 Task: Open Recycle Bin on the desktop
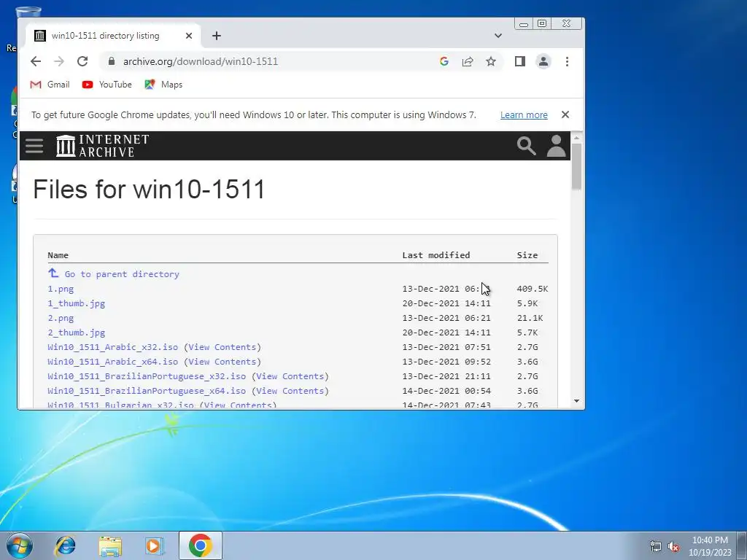point(15,28)
